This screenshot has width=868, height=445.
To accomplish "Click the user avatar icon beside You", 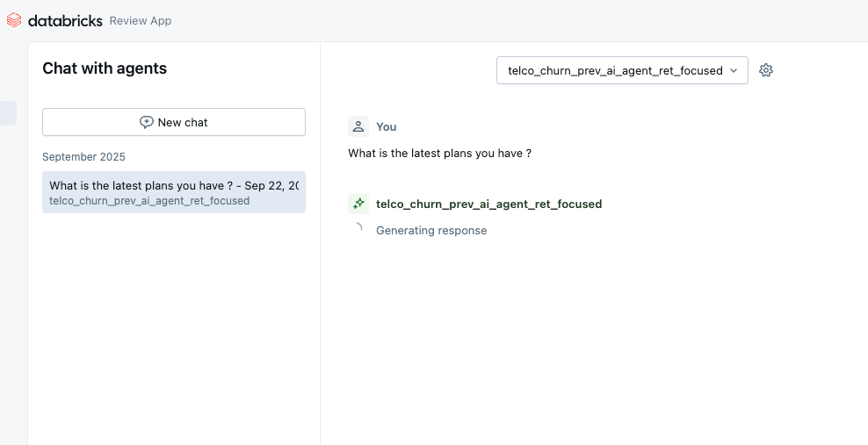I will pyautogui.click(x=358, y=126).
